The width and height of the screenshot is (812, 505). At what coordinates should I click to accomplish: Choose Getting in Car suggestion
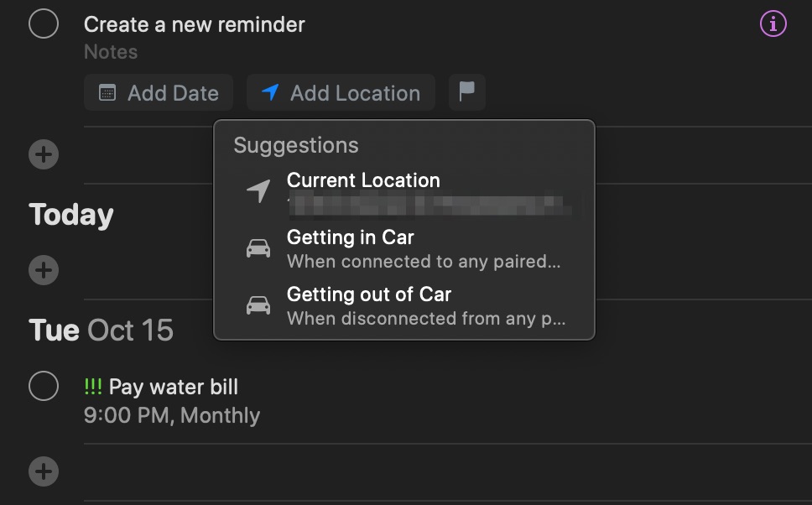(350, 237)
